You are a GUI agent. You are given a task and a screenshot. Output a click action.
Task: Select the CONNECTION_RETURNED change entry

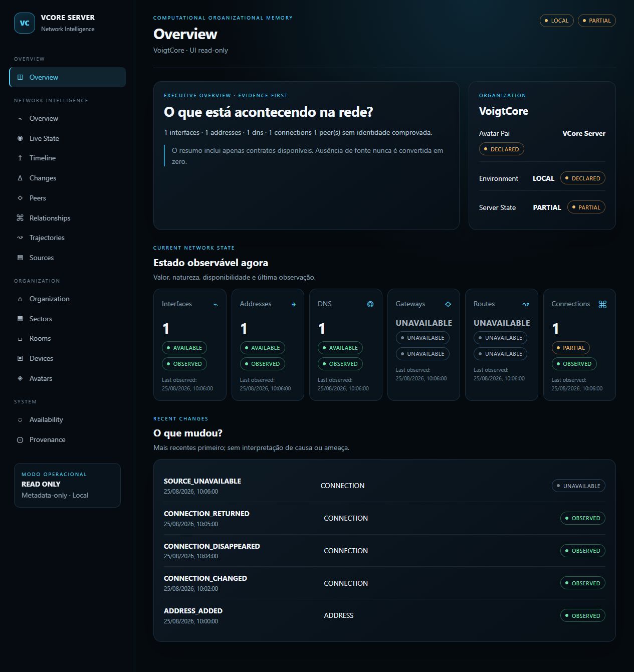tap(384, 518)
